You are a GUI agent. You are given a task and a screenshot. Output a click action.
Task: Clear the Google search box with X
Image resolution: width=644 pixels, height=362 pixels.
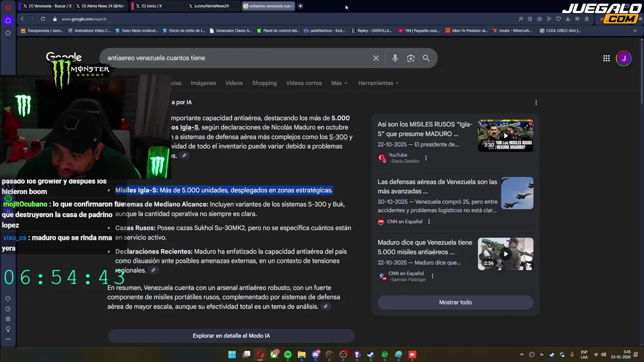point(376,58)
